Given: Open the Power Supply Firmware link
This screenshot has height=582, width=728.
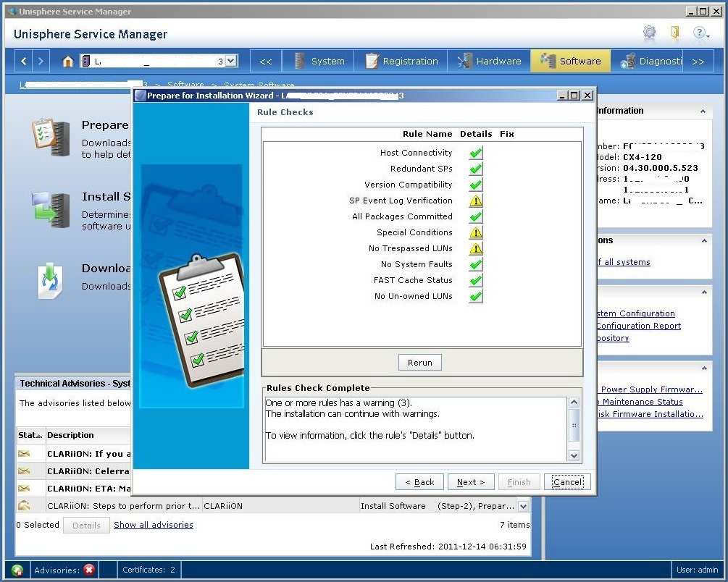Looking at the screenshot, I should point(651,389).
